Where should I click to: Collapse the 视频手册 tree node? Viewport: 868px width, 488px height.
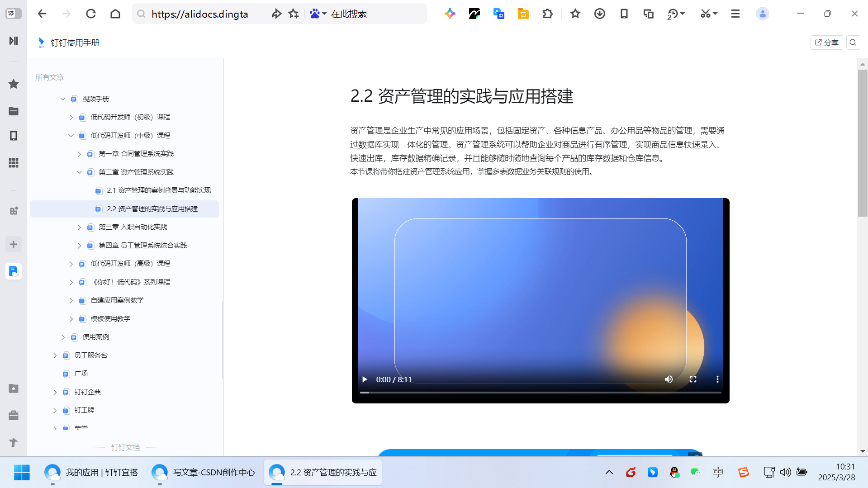tap(63, 99)
